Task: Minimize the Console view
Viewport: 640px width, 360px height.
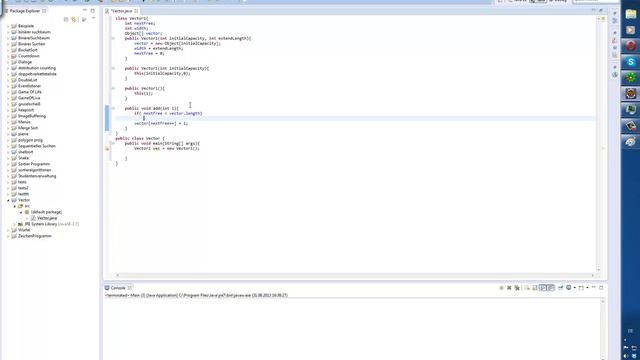Action: tap(594, 288)
